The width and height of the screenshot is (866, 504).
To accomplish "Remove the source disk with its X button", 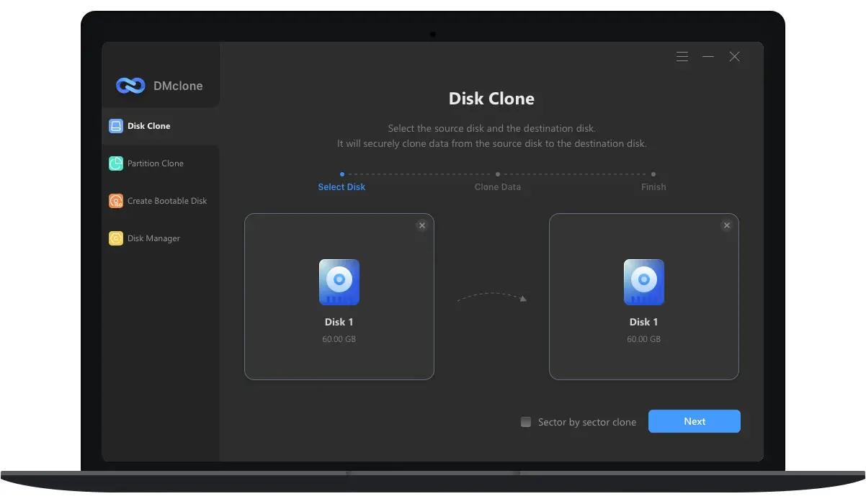I will coord(422,225).
